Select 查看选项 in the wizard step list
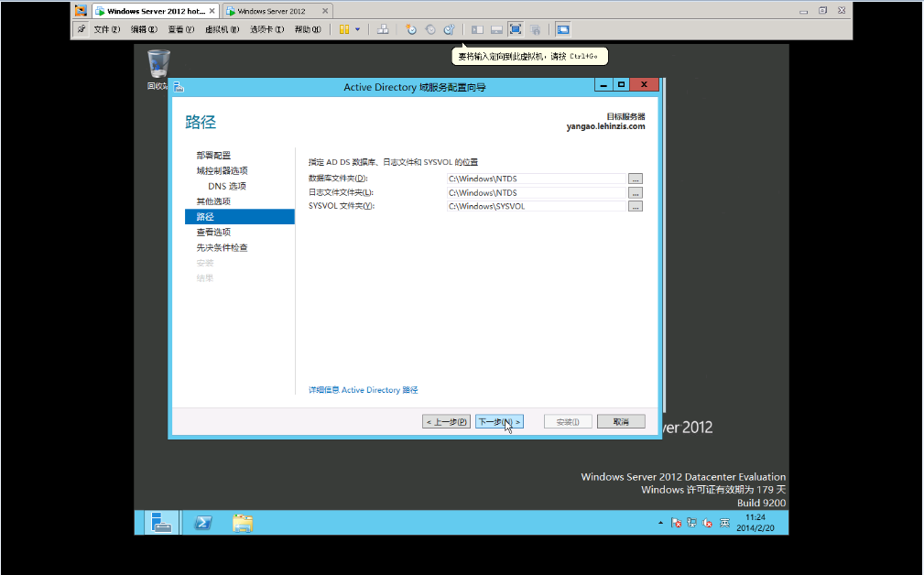This screenshot has height=575, width=924. click(213, 232)
